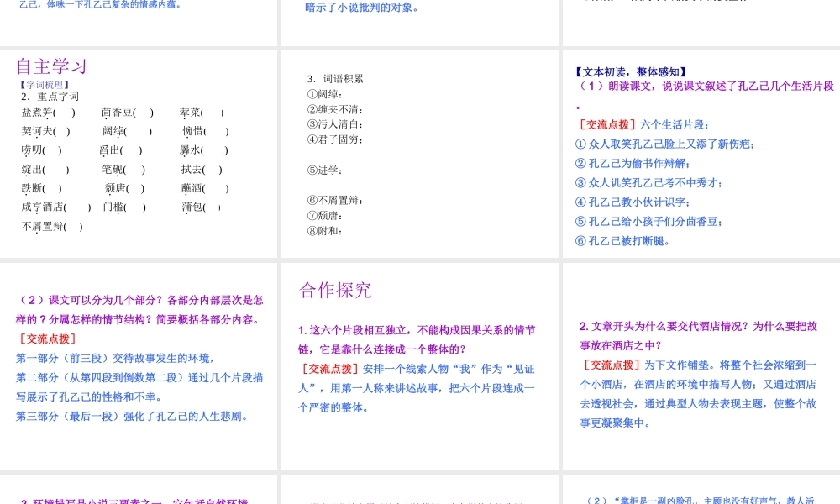Select the entry ⑤进学：
The height and width of the screenshot is (504, 840).
[x=324, y=171]
